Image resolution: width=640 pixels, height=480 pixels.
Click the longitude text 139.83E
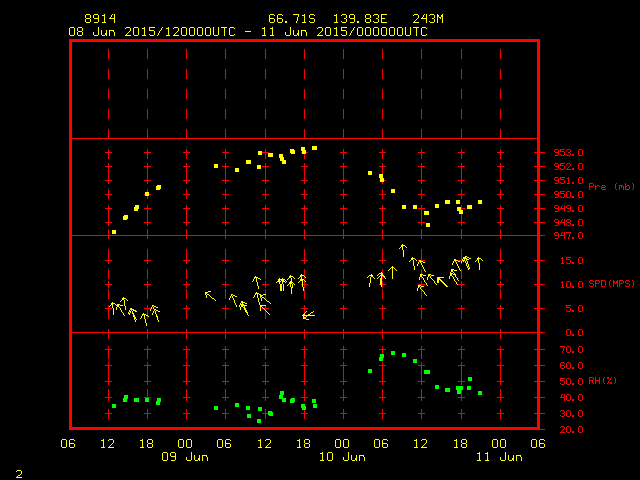[360, 19]
